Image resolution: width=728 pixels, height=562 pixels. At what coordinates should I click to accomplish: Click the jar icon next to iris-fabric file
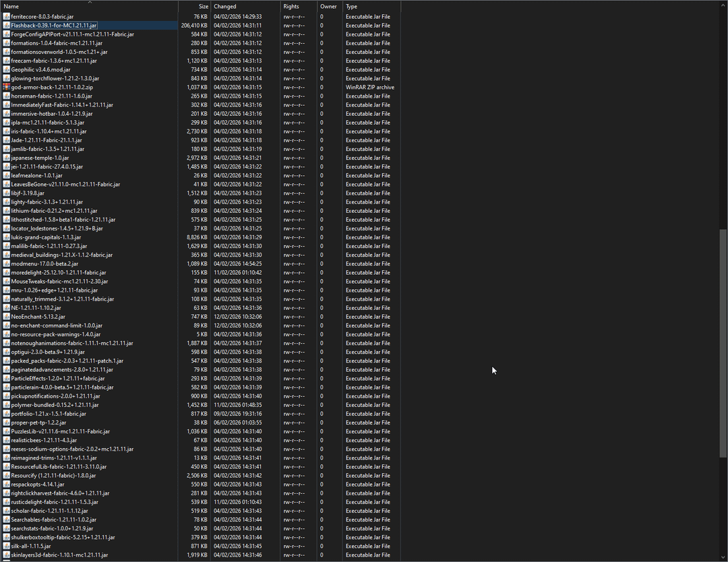(x=6, y=131)
